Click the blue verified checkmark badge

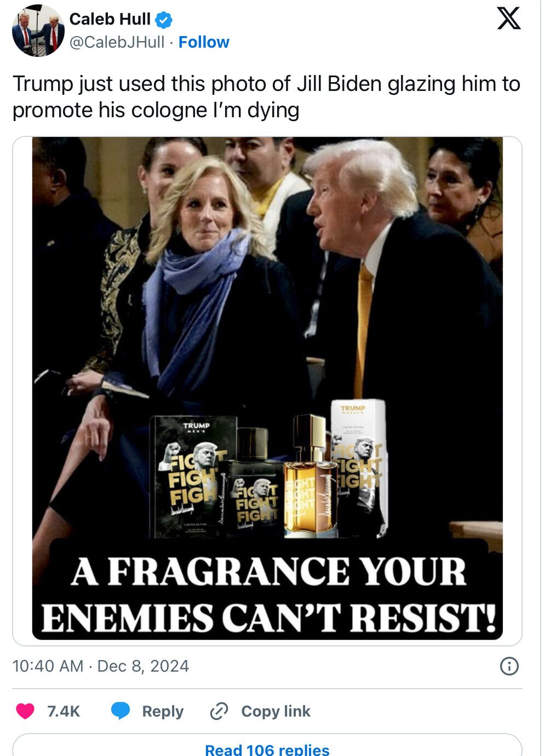click(x=164, y=20)
